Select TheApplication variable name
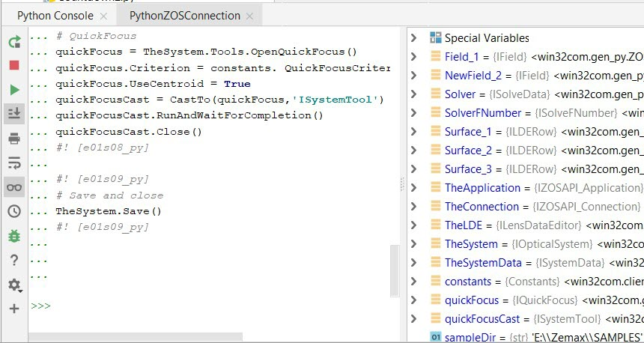Screen dimensions: 644x343 click(482, 188)
